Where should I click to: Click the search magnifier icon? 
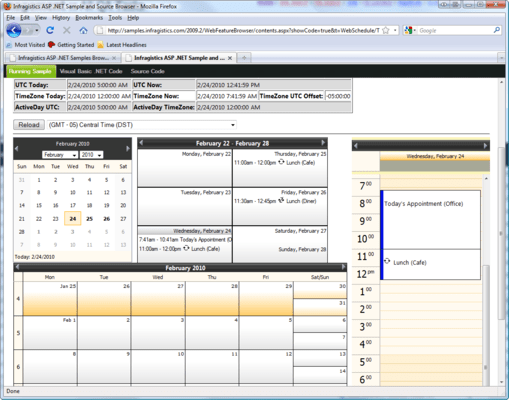click(x=496, y=30)
